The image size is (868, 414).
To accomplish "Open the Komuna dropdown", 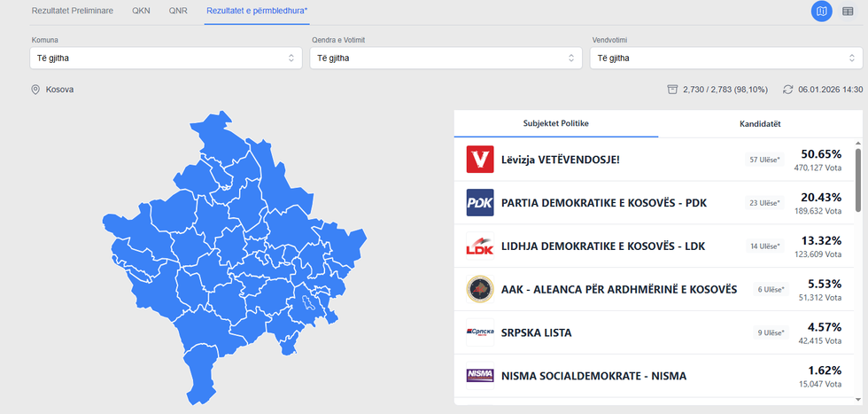I will point(166,58).
